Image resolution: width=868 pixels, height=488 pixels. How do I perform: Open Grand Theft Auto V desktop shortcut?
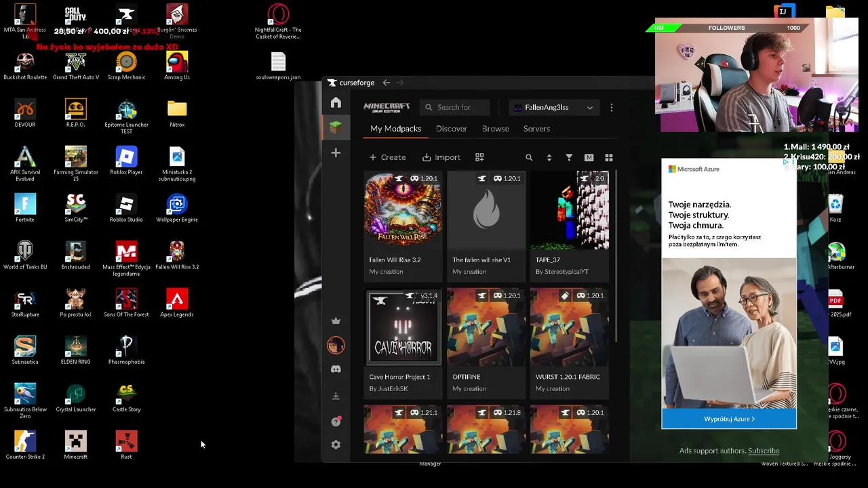[76, 67]
